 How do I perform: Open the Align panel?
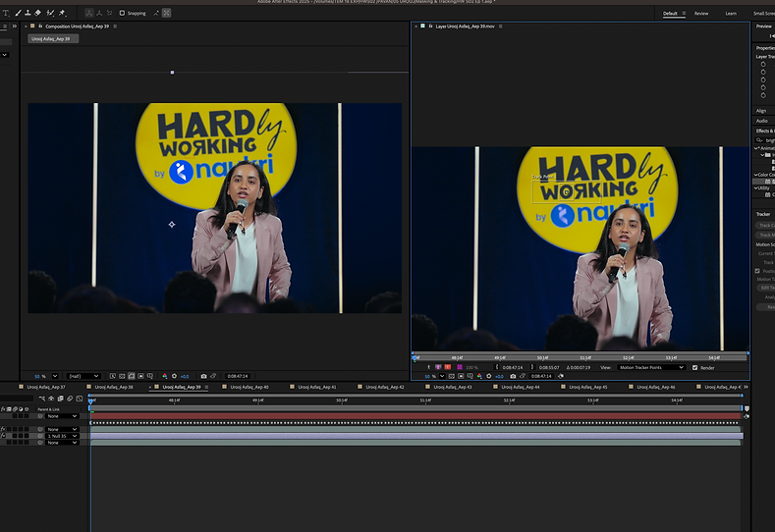761,111
